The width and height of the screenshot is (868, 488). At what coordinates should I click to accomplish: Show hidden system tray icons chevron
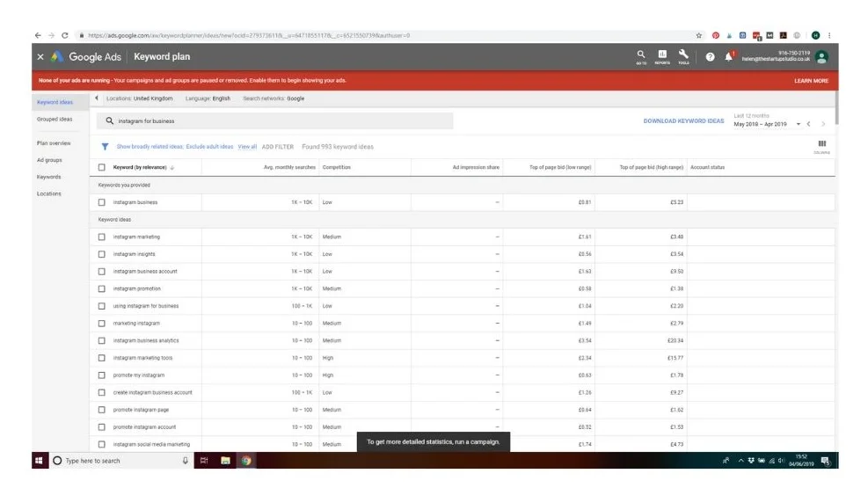coord(740,461)
